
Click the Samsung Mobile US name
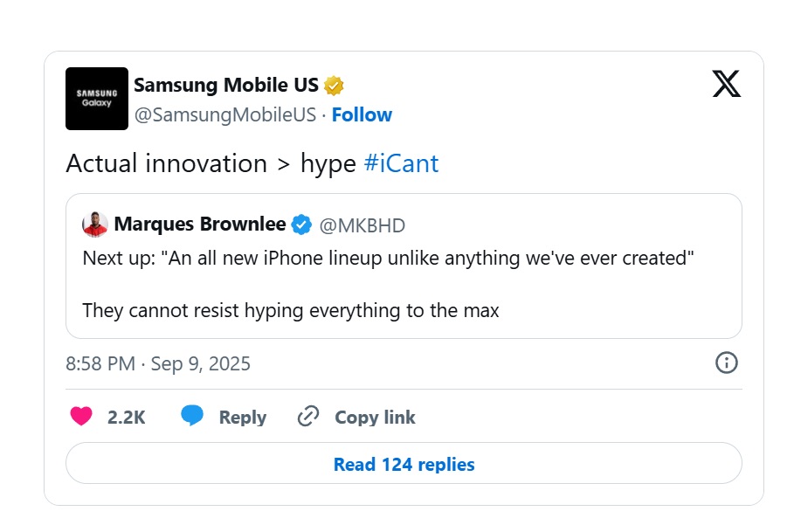click(x=226, y=85)
